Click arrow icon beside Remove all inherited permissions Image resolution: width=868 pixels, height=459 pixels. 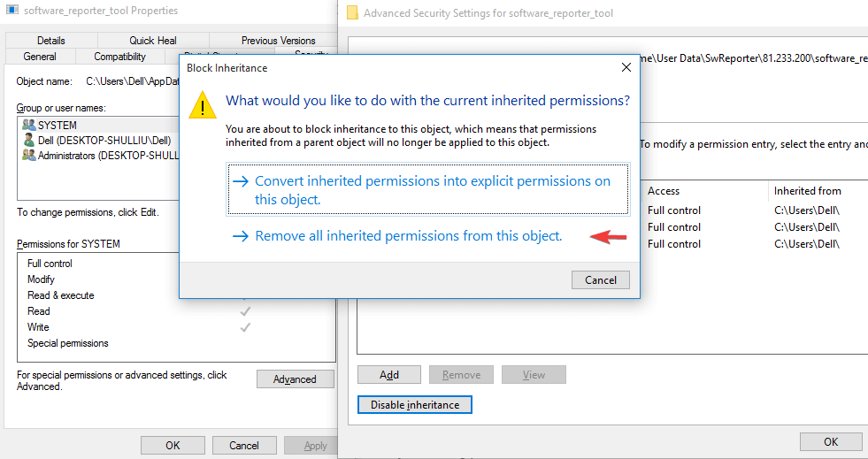[241, 236]
